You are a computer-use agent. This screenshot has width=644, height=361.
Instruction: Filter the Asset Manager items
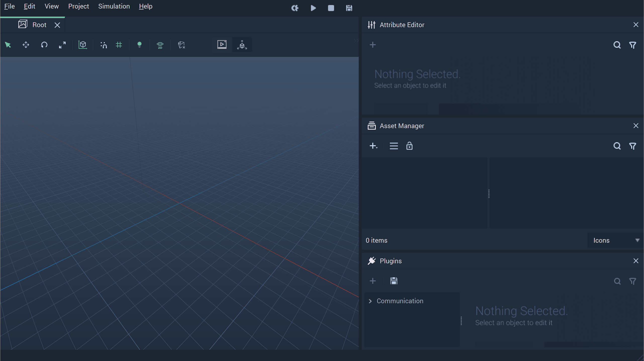coord(633,146)
